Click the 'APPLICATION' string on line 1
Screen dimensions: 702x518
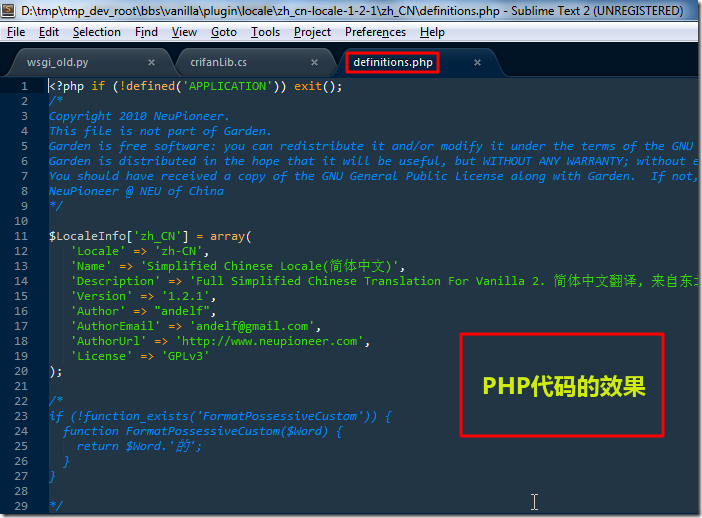pyautogui.click(x=227, y=86)
